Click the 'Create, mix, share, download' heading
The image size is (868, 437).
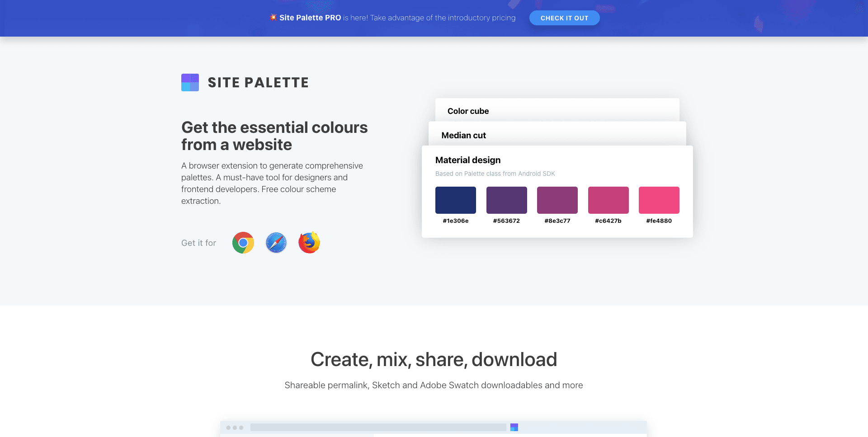434,360
